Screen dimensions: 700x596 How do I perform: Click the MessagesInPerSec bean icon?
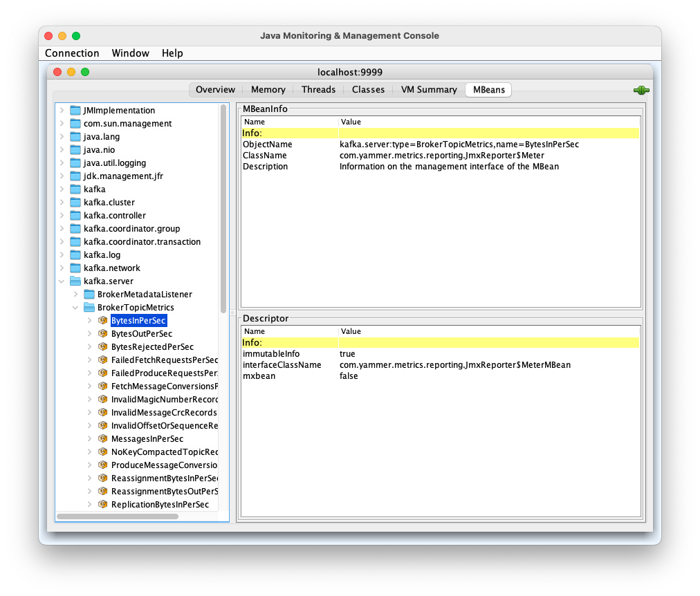102,439
